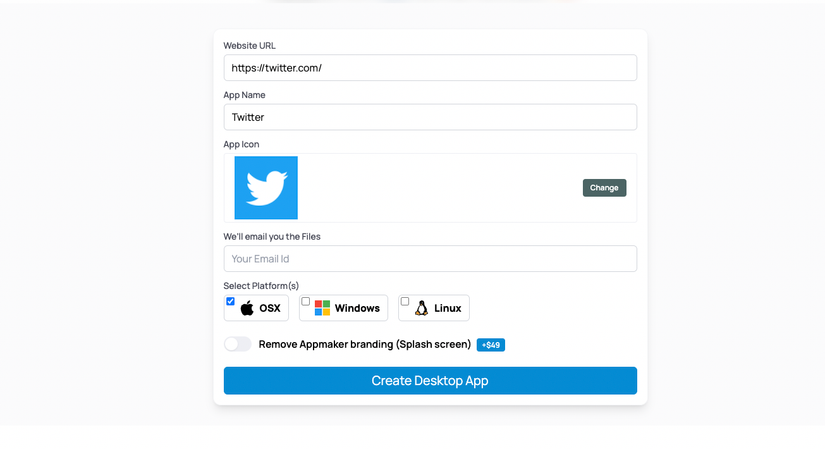This screenshot has width=825, height=449.
Task: Click the Linux penguin icon
Action: (x=421, y=308)
